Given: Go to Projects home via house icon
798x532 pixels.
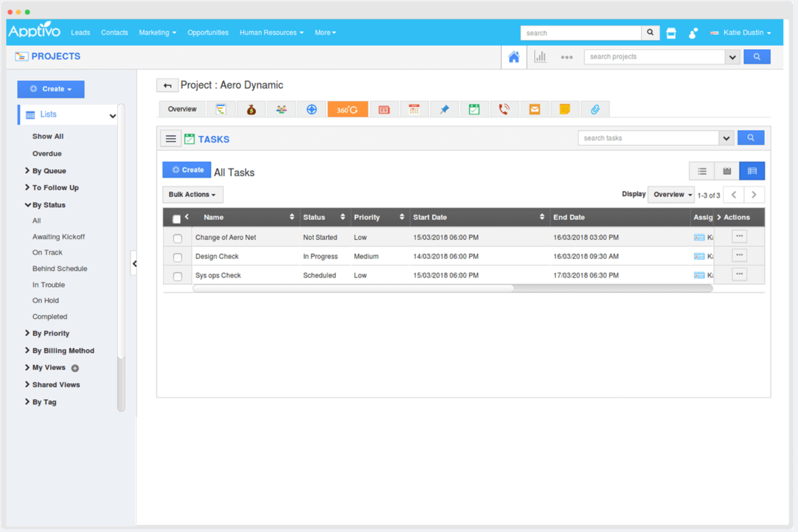Looking at the screenshot, I should [x=513, y=57].
